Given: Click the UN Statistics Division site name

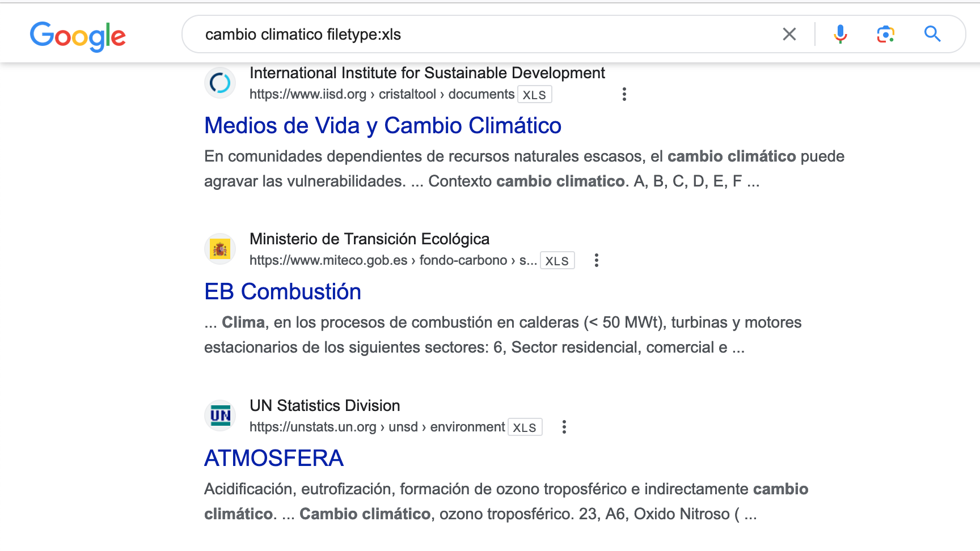Looking at the screenshot, I should point(324,406).
